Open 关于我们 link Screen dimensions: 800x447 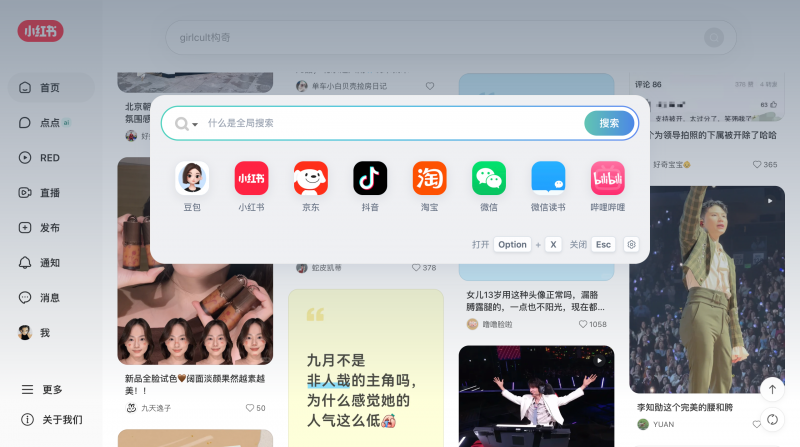(x=51, y=419)
